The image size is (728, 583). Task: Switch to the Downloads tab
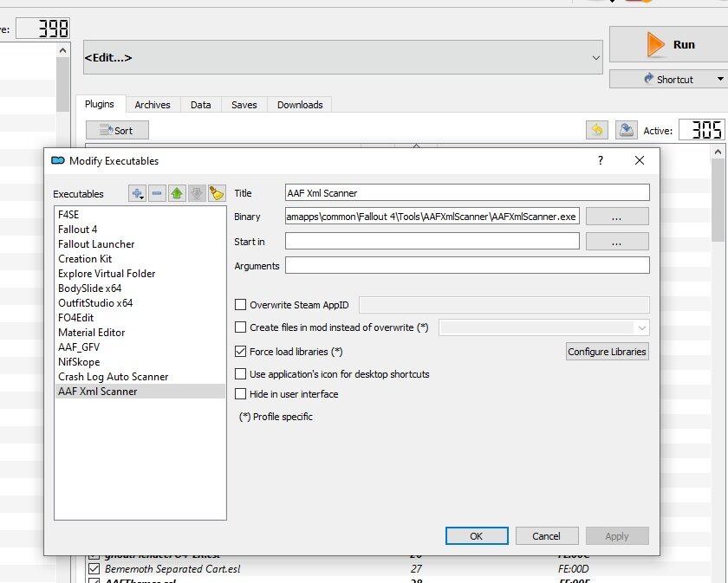299,104
